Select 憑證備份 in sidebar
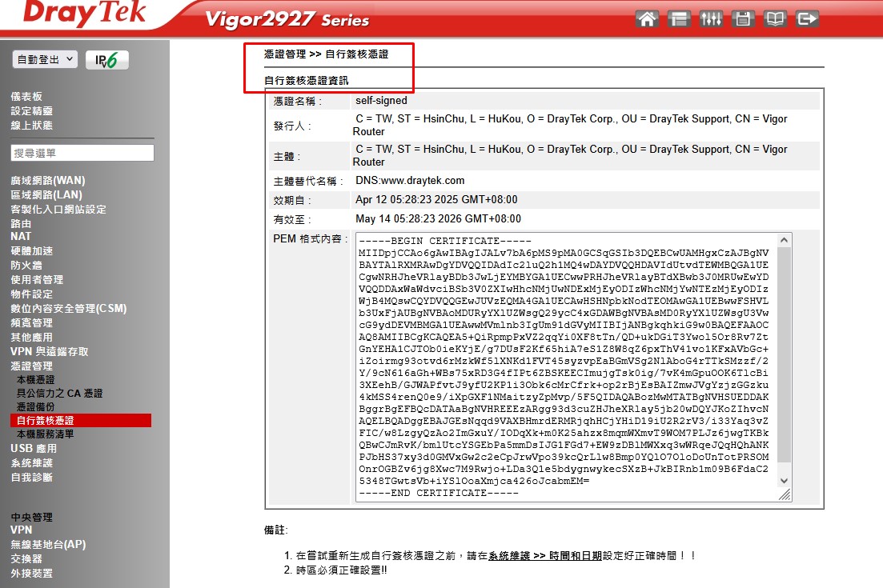The height and width of the screenshot is (588, 883). click(x=36, y=407)
